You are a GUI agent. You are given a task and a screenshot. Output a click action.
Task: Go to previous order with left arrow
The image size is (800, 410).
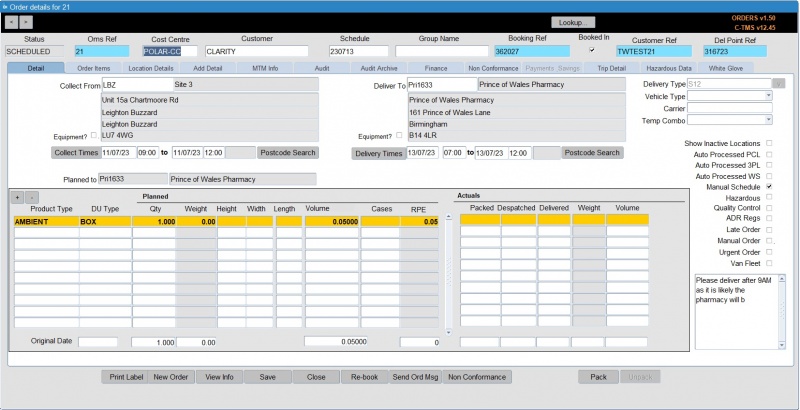(x=12, y=22)
